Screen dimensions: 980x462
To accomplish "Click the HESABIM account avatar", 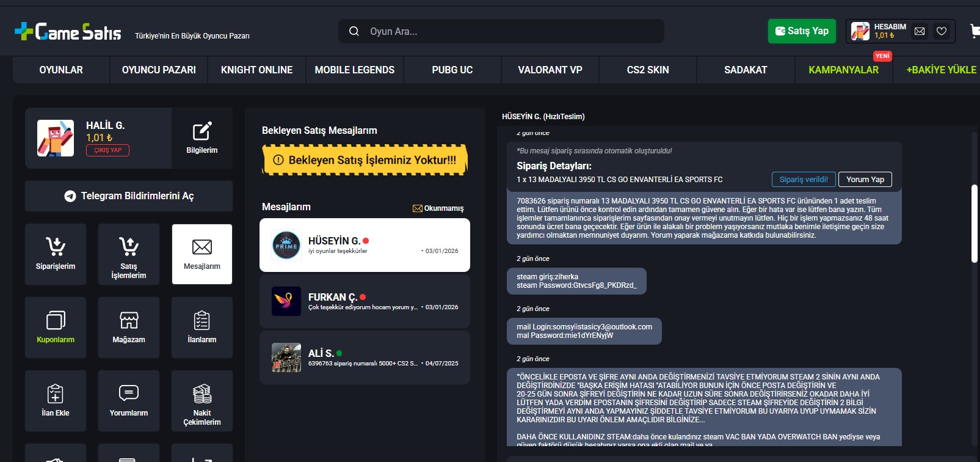I will click(860, 31).
